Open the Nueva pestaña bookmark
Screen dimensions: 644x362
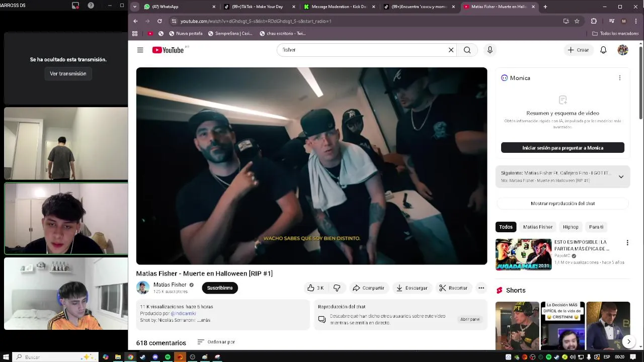pos(186,33)
